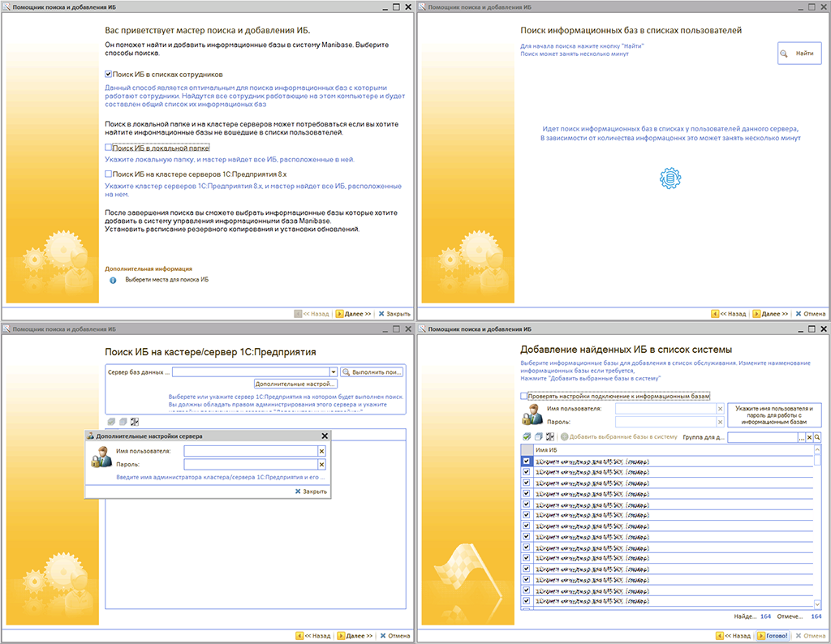Expand the 'Сервер баз данных' dropdown

(x=333, y=372)
